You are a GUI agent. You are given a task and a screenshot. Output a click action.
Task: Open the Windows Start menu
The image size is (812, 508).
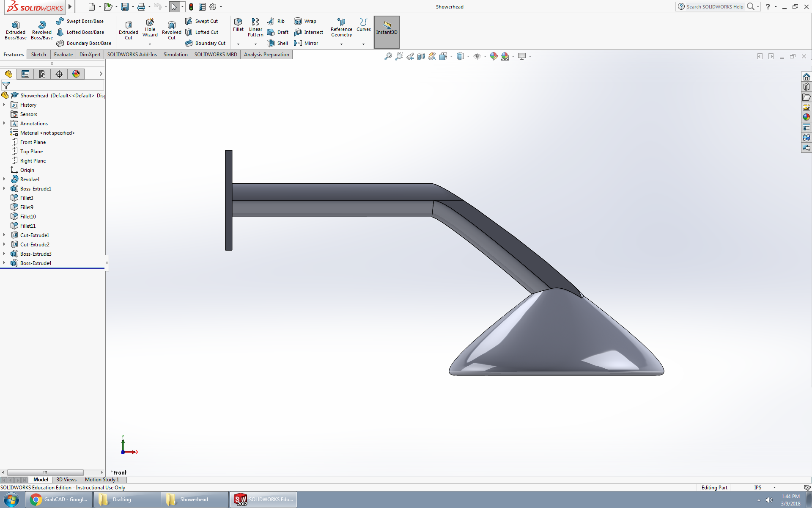click(11, 500)
